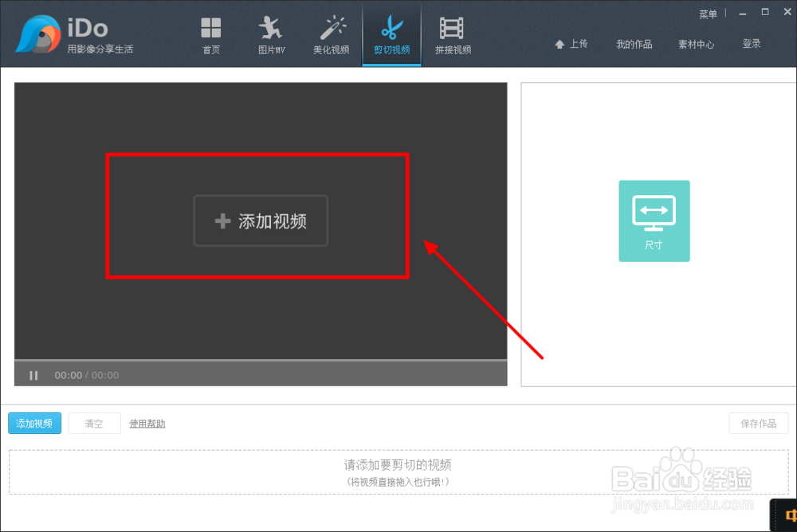The image size is (797, 532).
Task: Click the video progress bar above the timer
Action: coord(261,360)
